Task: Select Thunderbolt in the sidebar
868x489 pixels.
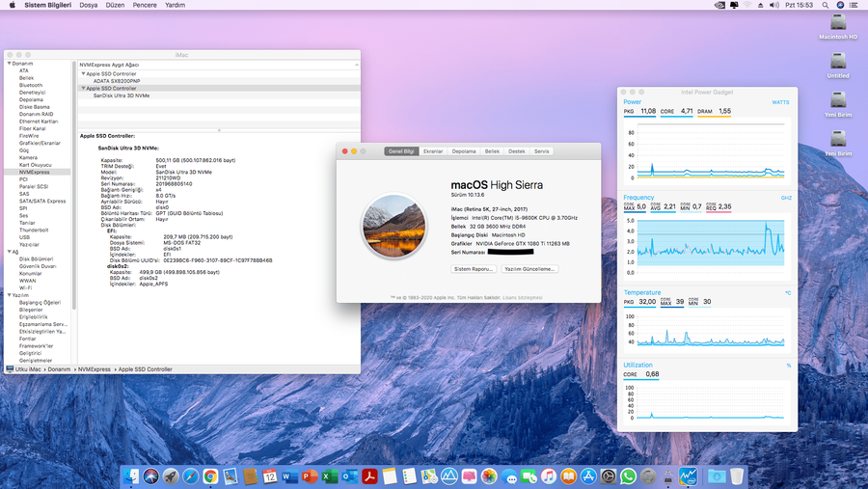Action: coord(34,230)
